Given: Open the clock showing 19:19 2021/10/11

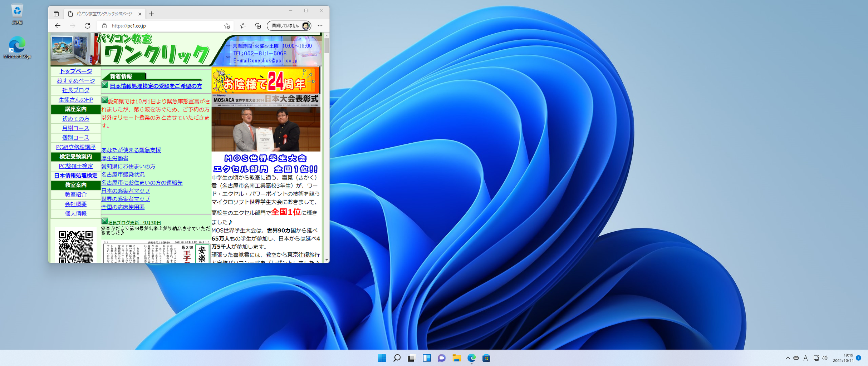Looking at the screenshot, I should 843,358.
